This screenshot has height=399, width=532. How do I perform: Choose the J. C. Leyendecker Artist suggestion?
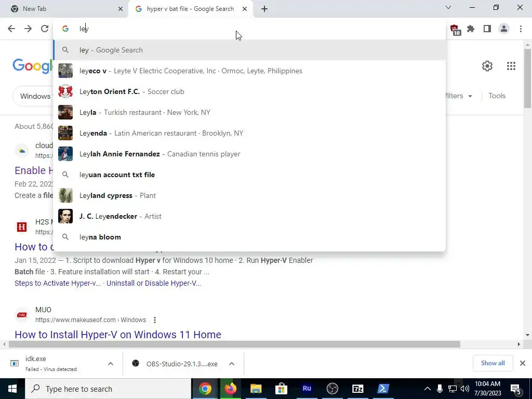click(249, 216)
